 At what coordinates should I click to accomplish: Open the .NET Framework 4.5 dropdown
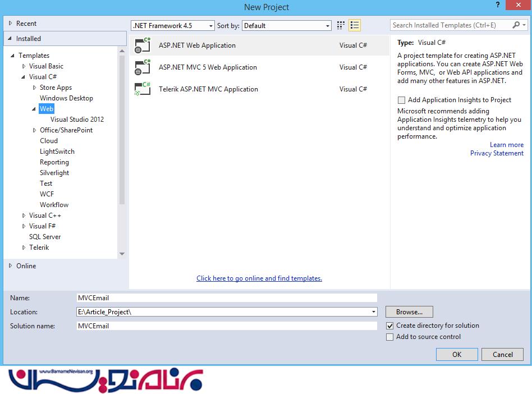(x=173, y=26)
